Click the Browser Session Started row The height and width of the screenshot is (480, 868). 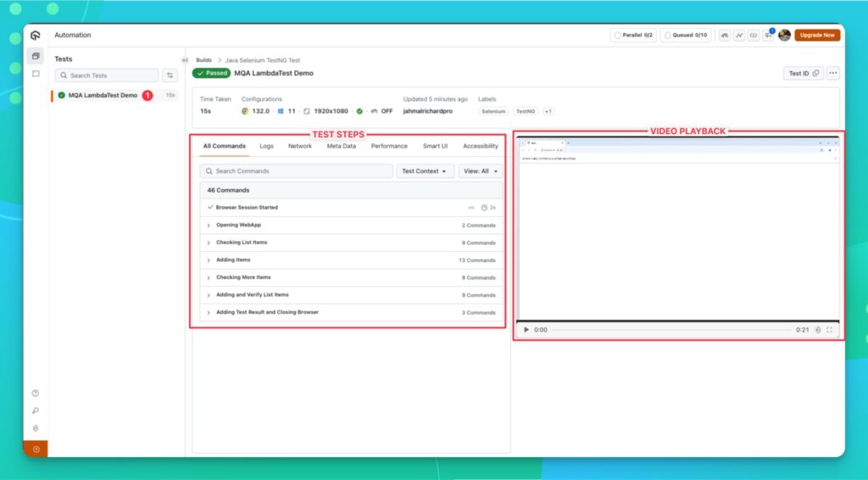click(352, 208)
